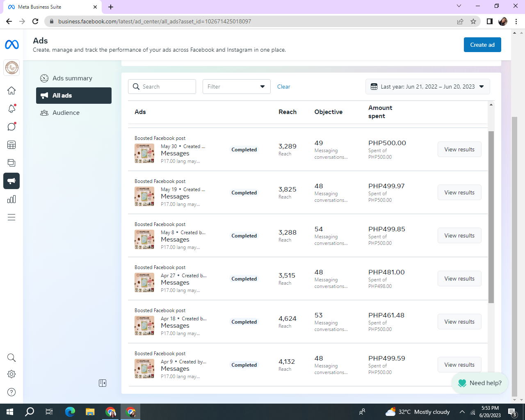Open weather widget in taskbar
Image resolution: width=525 pixels, height=420 pixels.
pos(418,412)
